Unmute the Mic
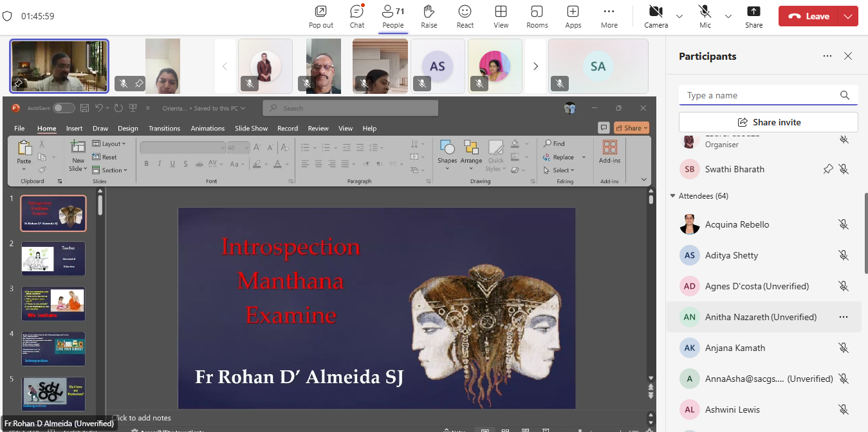Viewport: 868px width, 432px height. point(705,17)
